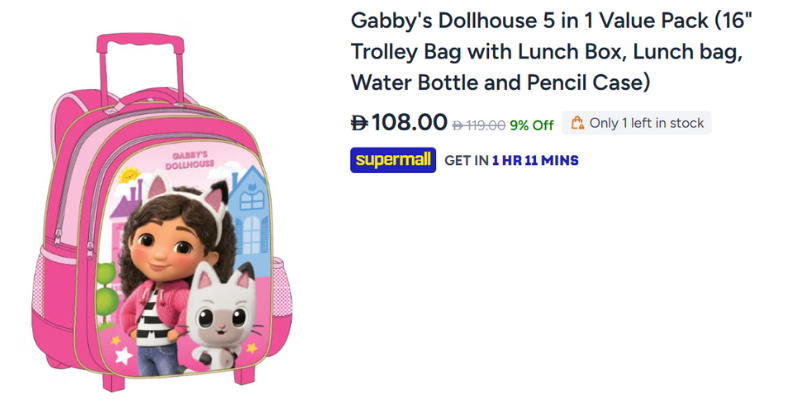This screenshot has width=800, height=400.
Task: Click the GET IN delivery text
Action: coord(466,160)
